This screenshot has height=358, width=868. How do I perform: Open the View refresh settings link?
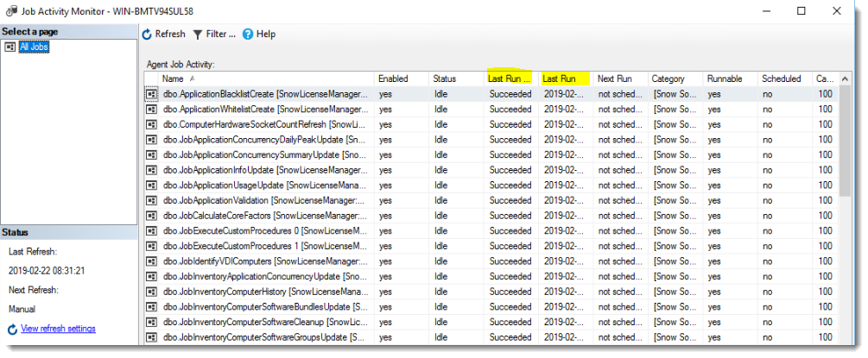(x=58, y=329)
